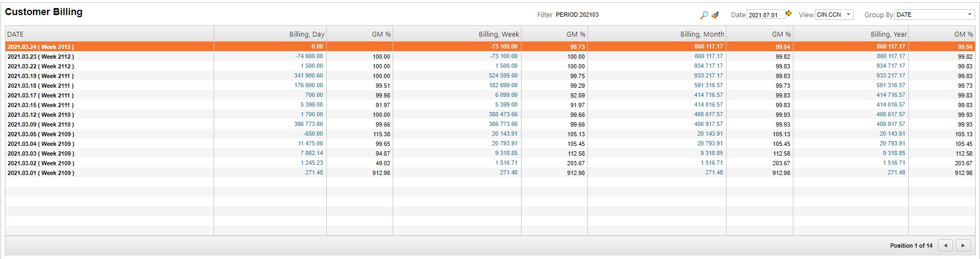
Task: Click weekly billing 524 599.60 link
Action: [x=503, y=76]
